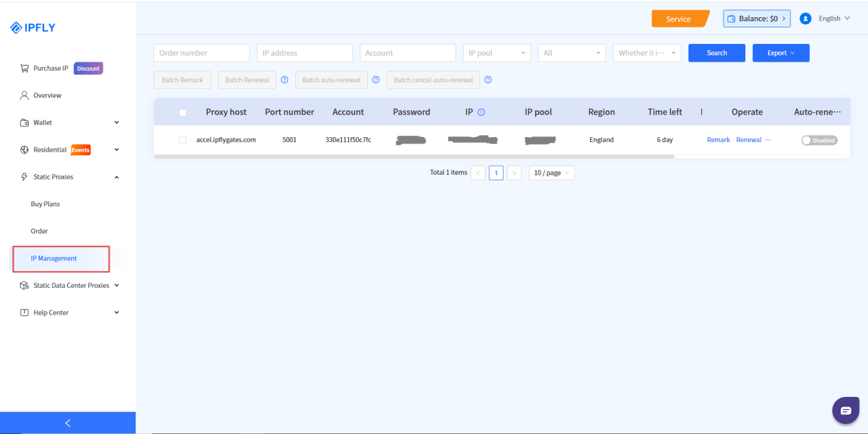Screen dimensions: 868x434
Task: Click the Renewal link in the row
Action: [x=748, y=140]
